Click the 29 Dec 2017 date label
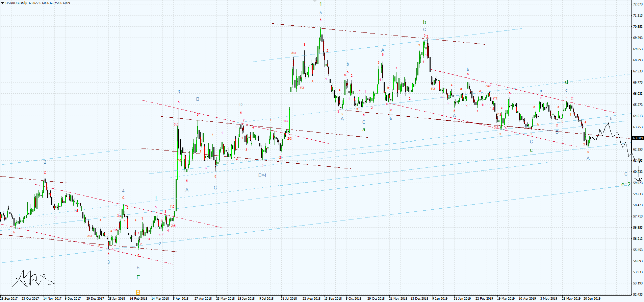This screenshot has height=302, width=644. pyautogui.click(x=95, y=299)
